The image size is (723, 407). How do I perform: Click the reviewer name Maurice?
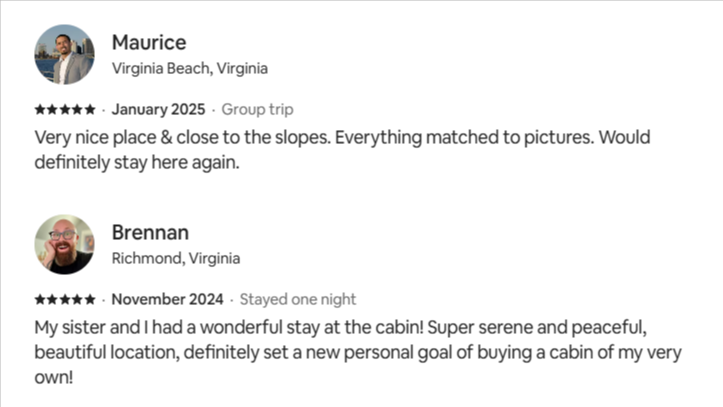point(149,43)
